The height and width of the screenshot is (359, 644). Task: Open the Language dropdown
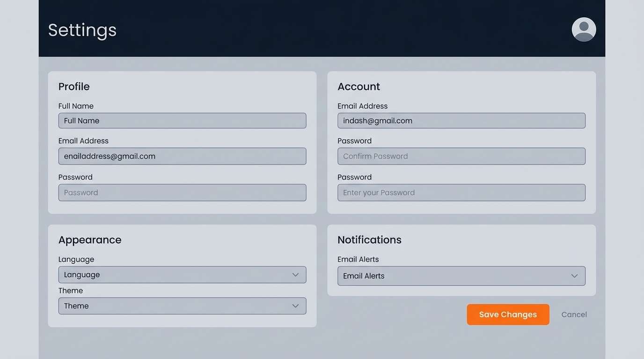coord(182,274)
